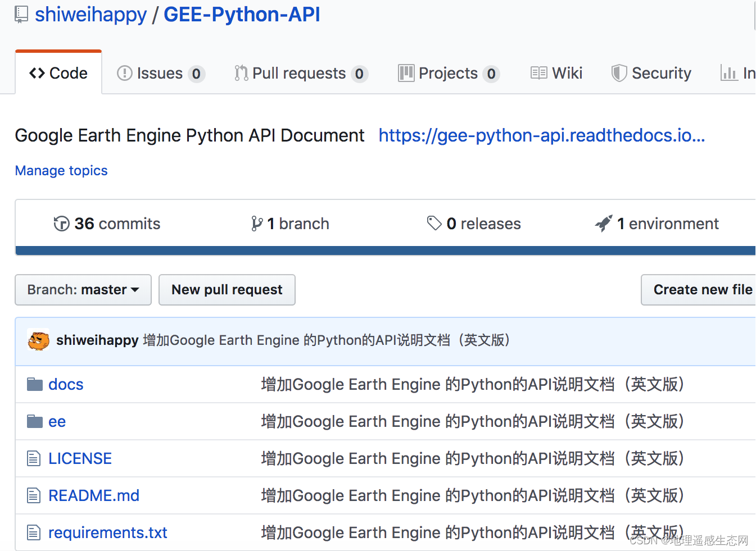Image resolution: width=756 pixels, height=551 pixels.
Task: Open the Pull requests tab
Action: (x=301, y=74)
